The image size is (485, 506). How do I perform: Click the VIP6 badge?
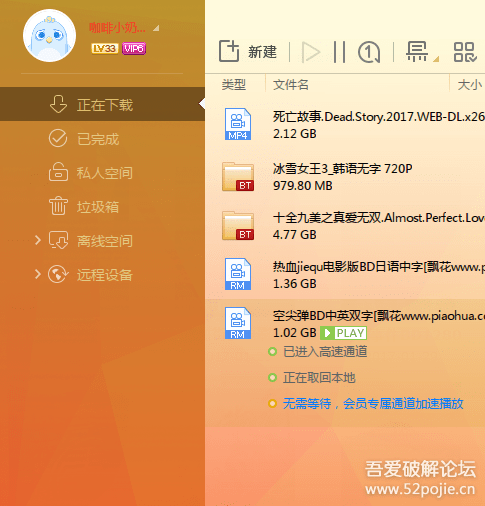click(134, 49)
